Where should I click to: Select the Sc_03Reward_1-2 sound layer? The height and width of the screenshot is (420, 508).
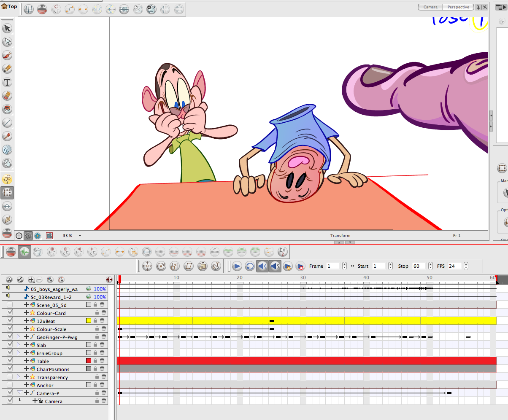tap(54, 297)
